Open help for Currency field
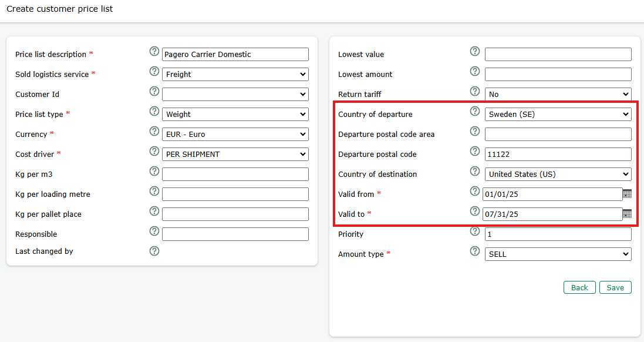Image resolution: width=644 pixels, height=342 pixels. click(x=154, y=131)
